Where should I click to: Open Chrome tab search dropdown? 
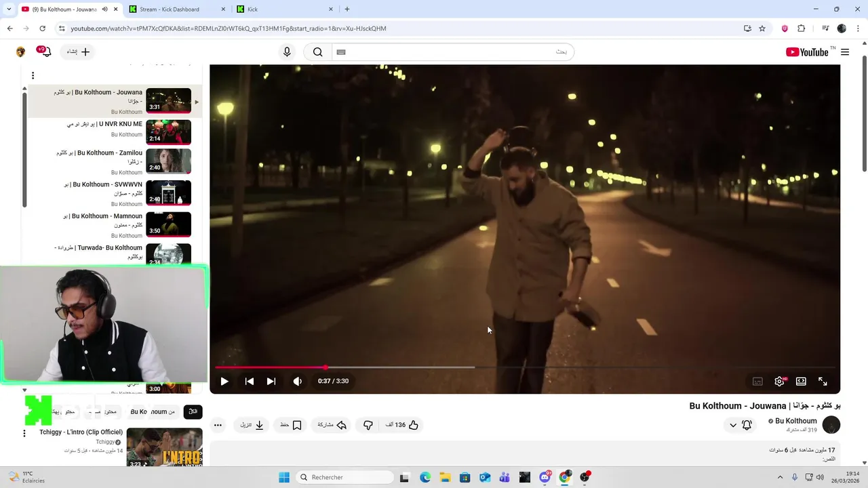(x=8, y=9)
